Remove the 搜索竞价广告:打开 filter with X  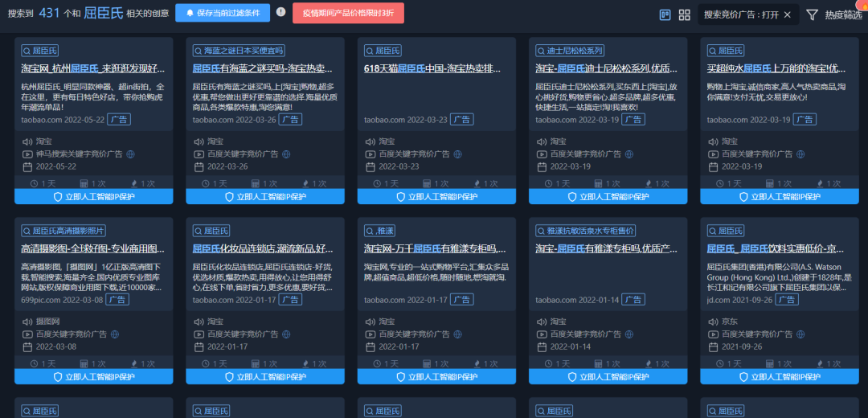click(x=787, y=15)
